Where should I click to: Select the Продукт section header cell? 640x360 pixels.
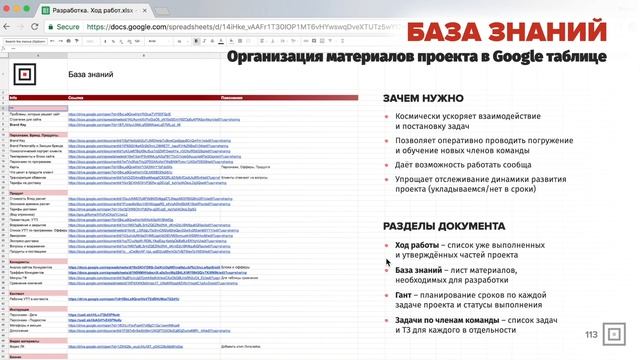pos(38,193)
